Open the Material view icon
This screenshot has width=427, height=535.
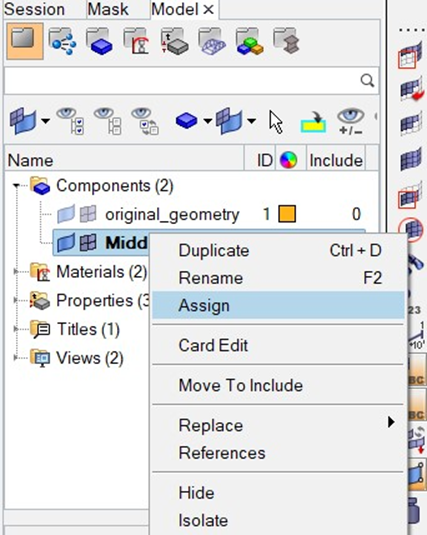coord(137,42)
